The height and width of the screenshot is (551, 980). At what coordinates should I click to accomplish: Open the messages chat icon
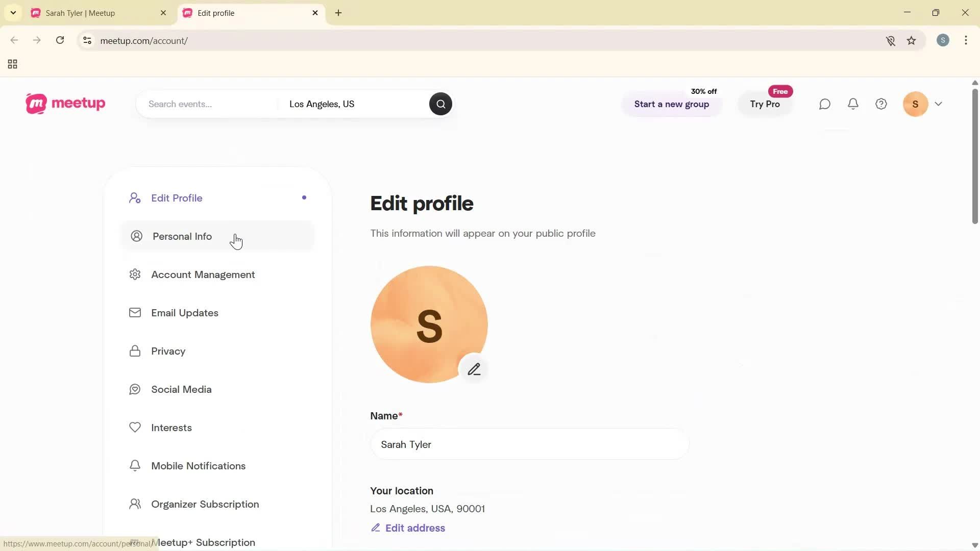coord(825,104)
